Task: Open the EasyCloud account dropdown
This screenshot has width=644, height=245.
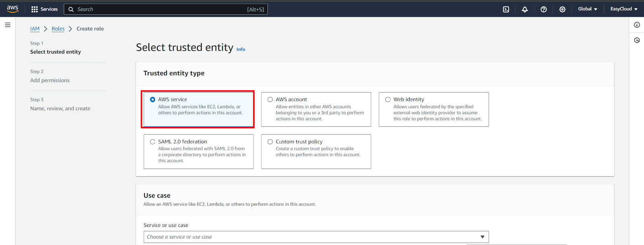Action: pyautogui.click(x=624, y=9)
